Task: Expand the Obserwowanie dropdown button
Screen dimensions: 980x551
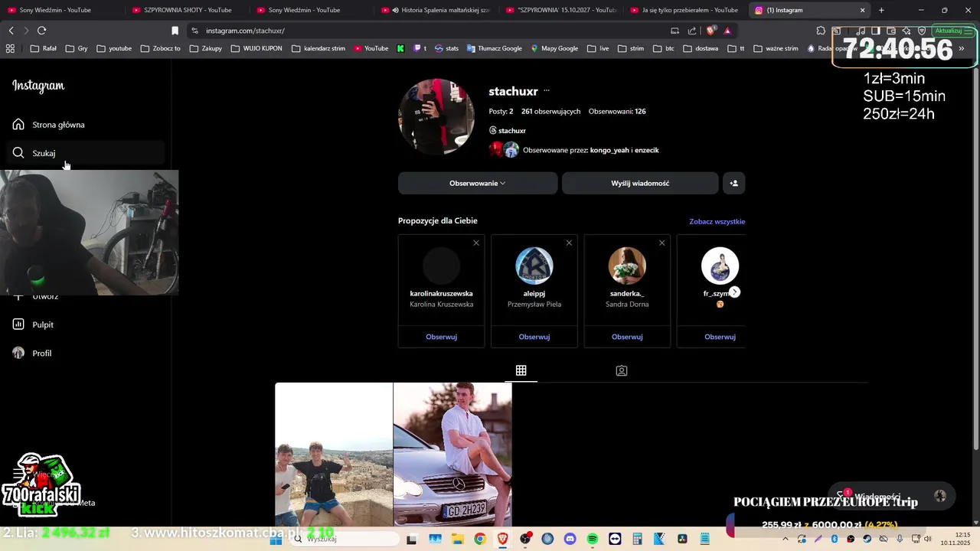Action: (478, 183)
